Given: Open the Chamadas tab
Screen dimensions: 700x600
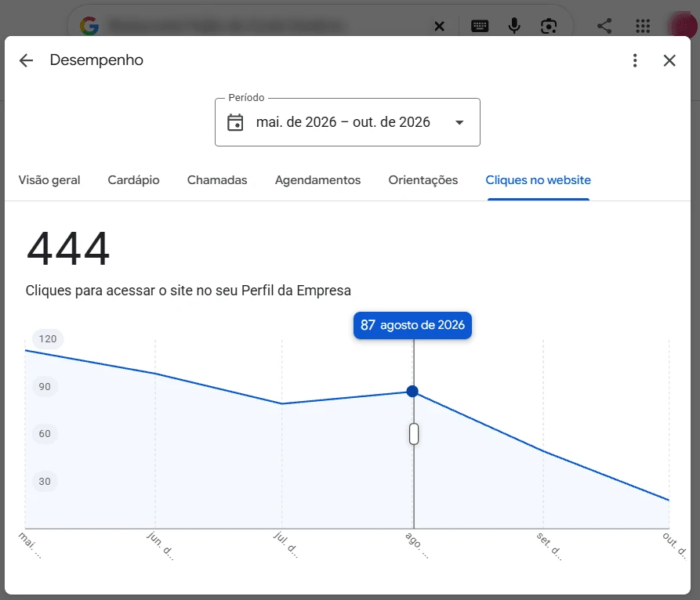Looking at the screenshot, I should point(217,180).
